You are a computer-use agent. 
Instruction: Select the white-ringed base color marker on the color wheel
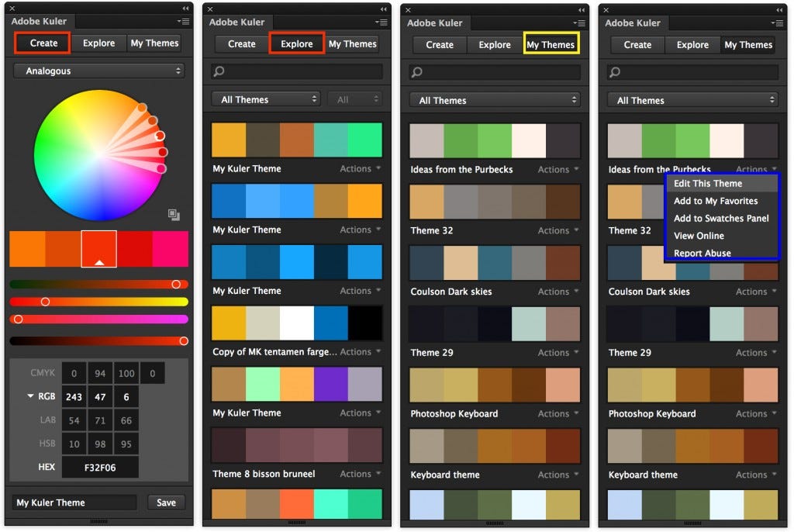point(160,136)
